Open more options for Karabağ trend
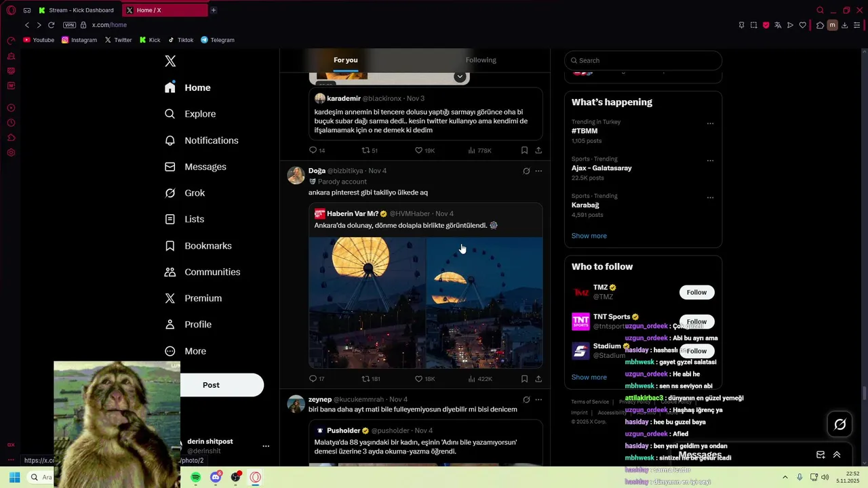 pos(710,198)
